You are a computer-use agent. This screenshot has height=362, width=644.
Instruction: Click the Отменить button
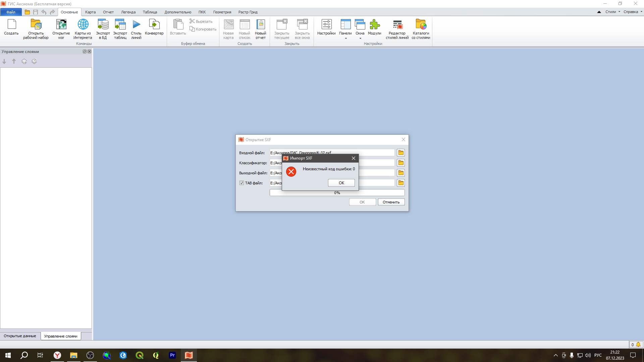click(391, 202)
